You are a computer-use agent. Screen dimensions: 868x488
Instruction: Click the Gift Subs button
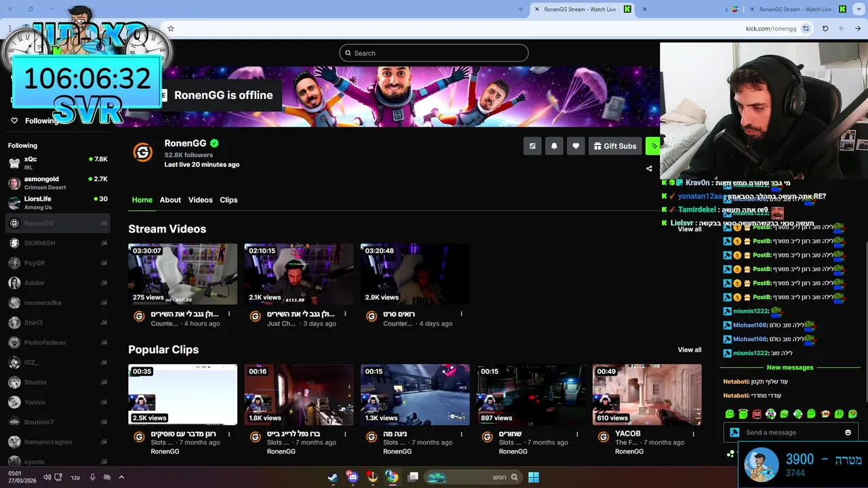615,146
